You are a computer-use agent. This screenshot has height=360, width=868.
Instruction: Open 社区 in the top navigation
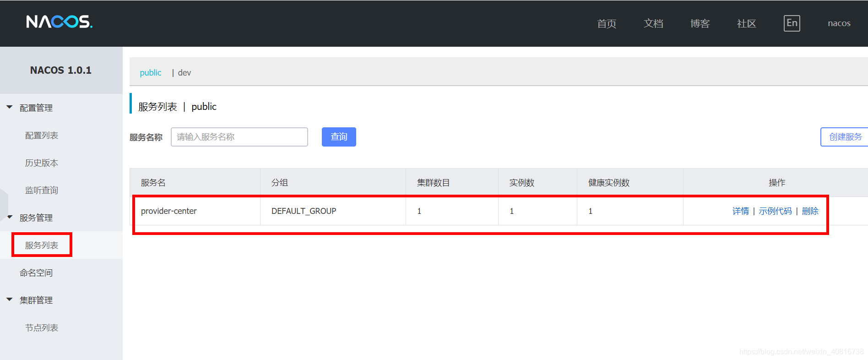tap(747, 23)
